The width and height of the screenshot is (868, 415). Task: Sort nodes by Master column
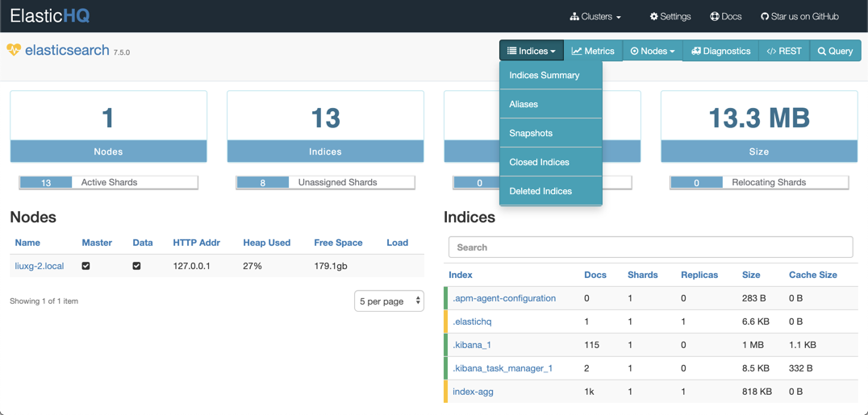[x=97, y=243]
